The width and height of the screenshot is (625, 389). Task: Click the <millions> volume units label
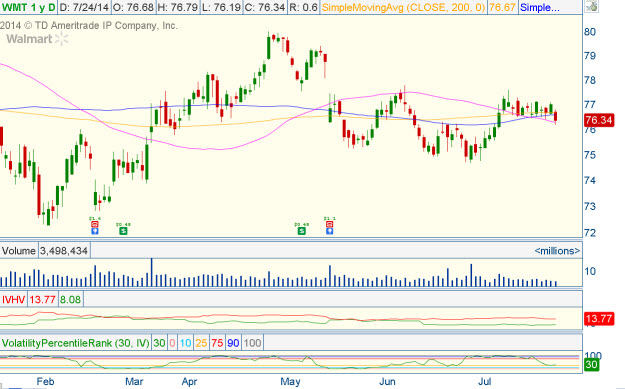pyautogui.click(x=557, y=251)
